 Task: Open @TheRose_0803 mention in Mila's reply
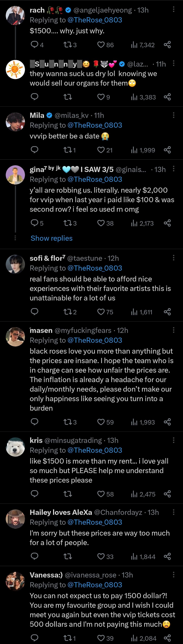(x=95, y=125)
